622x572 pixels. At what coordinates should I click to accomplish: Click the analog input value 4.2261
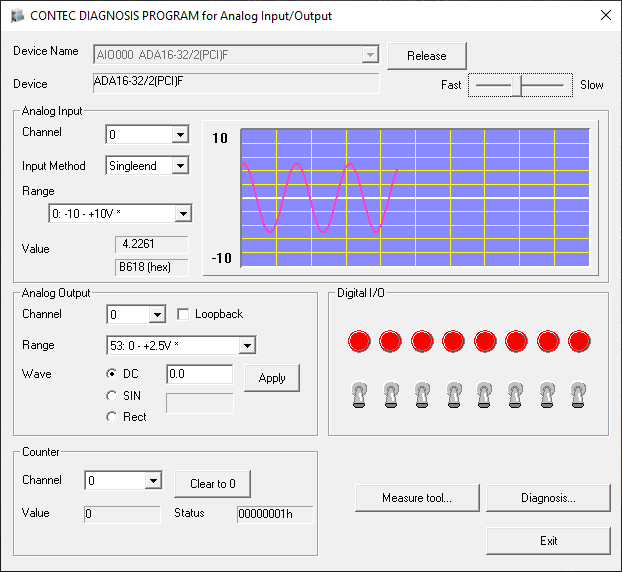point(152,244)
